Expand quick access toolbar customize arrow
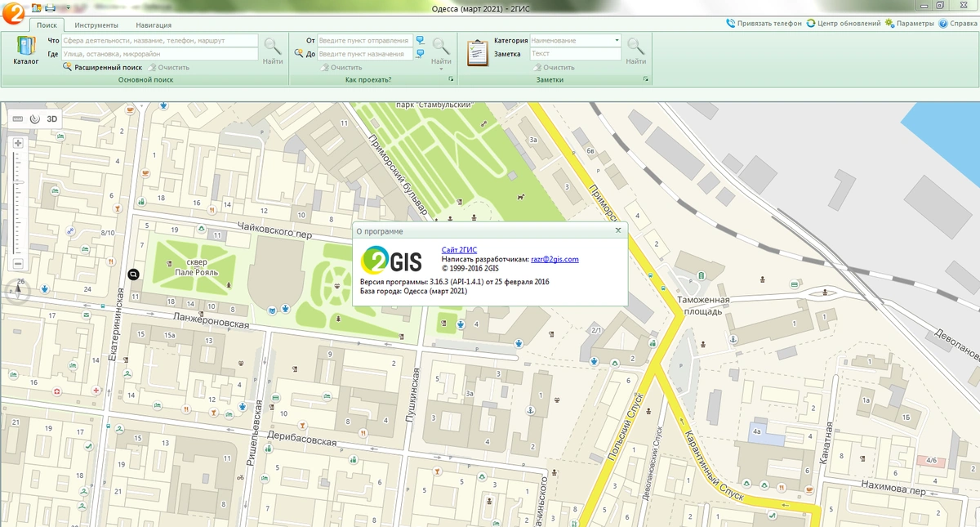The width and height of the screenshot is (980, 527). (x=68, y=8)
